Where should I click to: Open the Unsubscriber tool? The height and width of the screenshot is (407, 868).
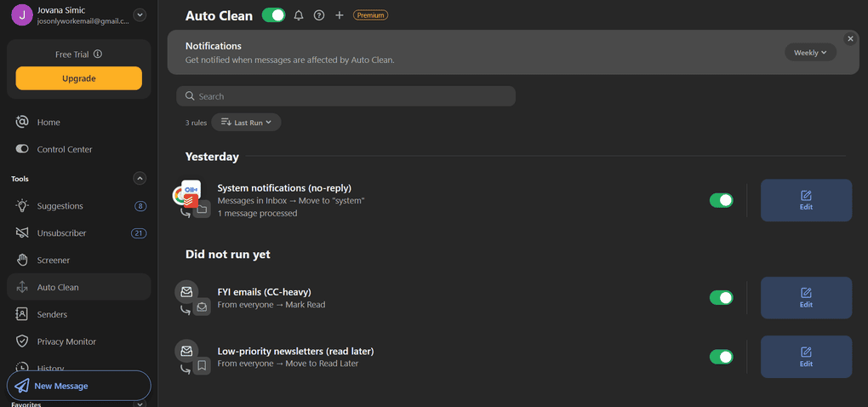click(x=78, y=233)
